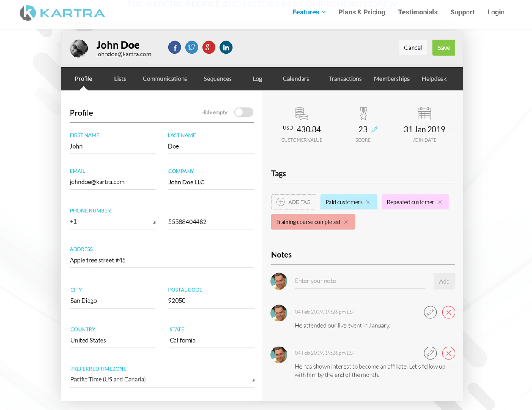This screenshot has width=532, height=410.
Task: Delete the note about becoming an affiliate
Action: (x=449, y=353)
